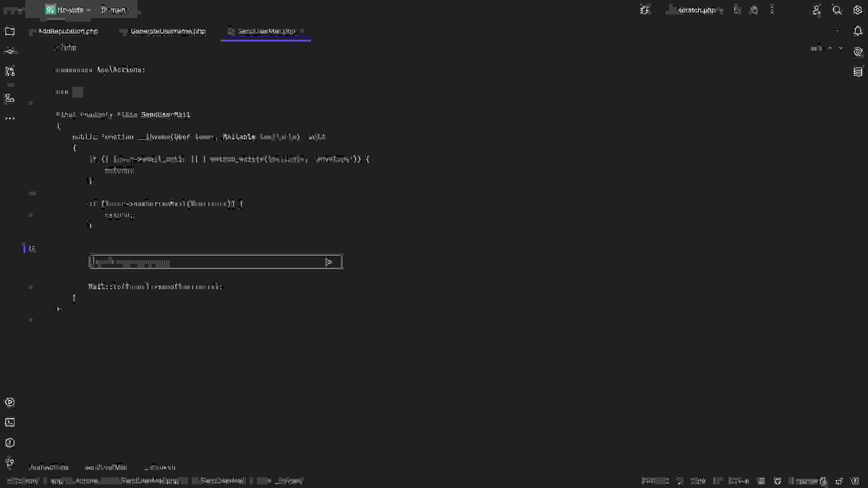
Task: Open IDE settings gear
Action: (858, 9)
